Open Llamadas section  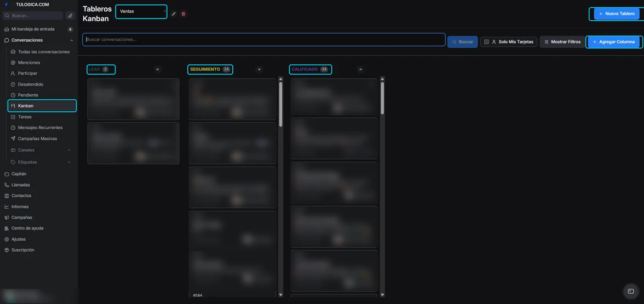(x=21, y=185)
